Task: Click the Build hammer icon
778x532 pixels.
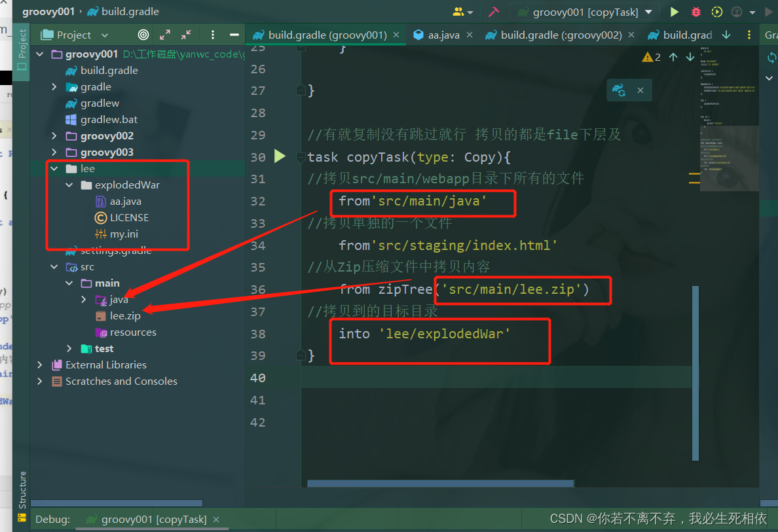Action: pos(494,12)
